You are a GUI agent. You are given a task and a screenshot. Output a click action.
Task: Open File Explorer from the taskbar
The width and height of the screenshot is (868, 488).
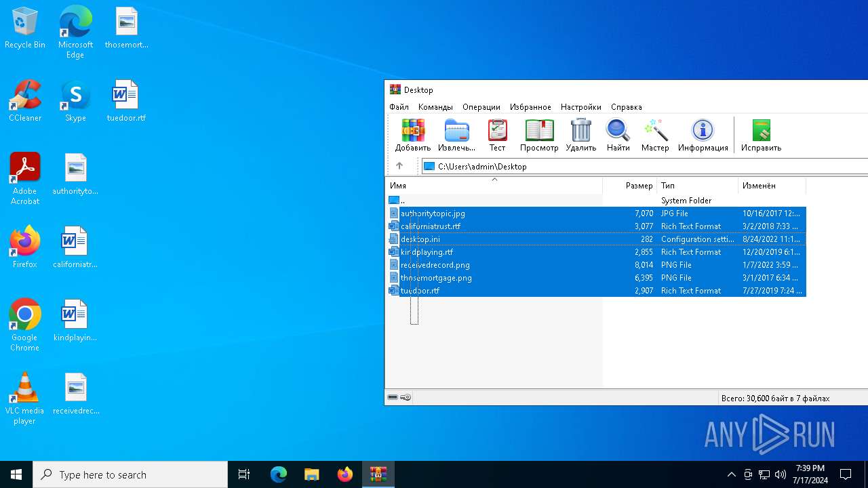[x=312, y=474]
